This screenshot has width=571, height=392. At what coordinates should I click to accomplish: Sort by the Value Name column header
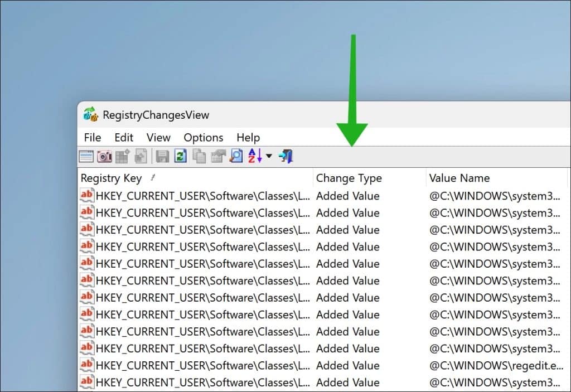point(496,178)
